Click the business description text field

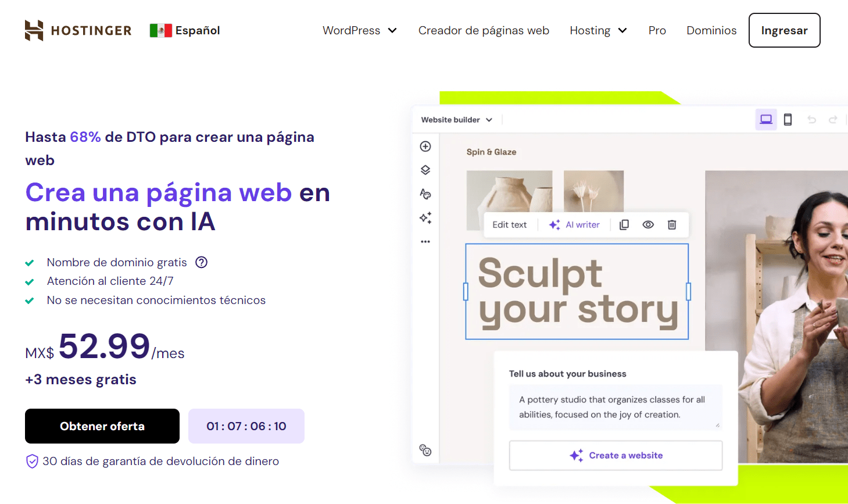(616, 407)
